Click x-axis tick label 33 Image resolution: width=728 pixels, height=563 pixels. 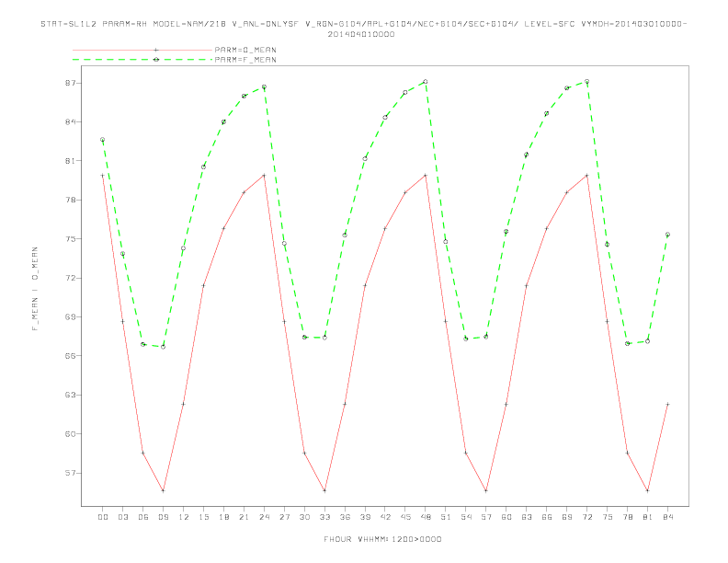[324, 517]
